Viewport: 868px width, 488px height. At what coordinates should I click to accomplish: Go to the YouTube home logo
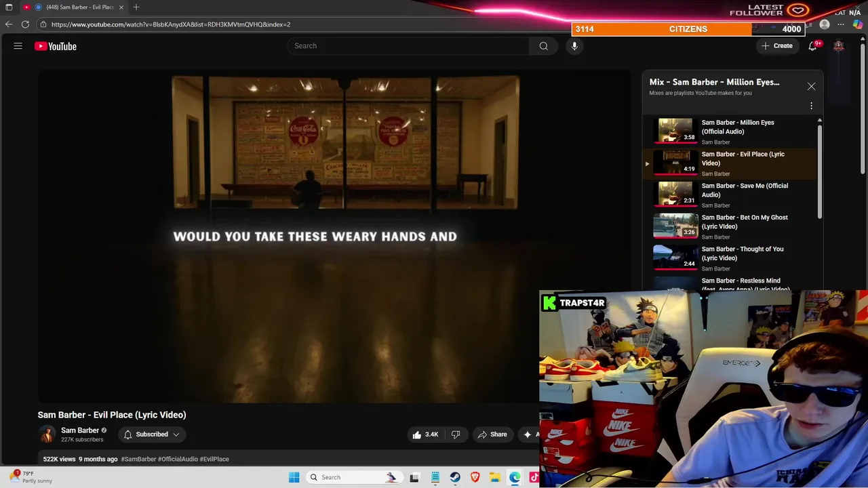(56, 46)
